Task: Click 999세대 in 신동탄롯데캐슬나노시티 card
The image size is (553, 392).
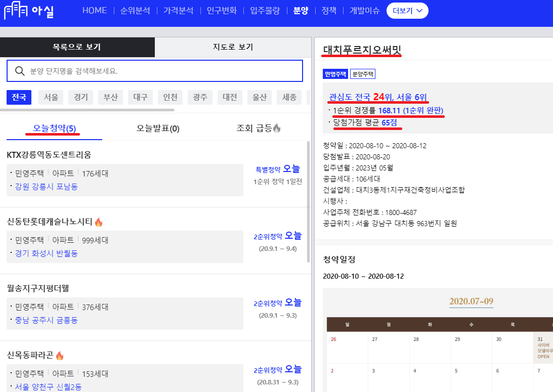Action: point(95,240)
